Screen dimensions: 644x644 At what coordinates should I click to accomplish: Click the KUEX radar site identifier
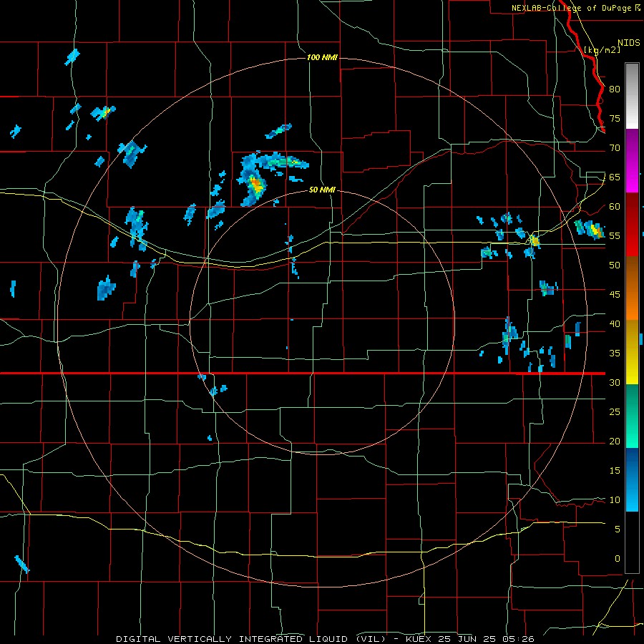pyautogui.click(x=419, y=639)
